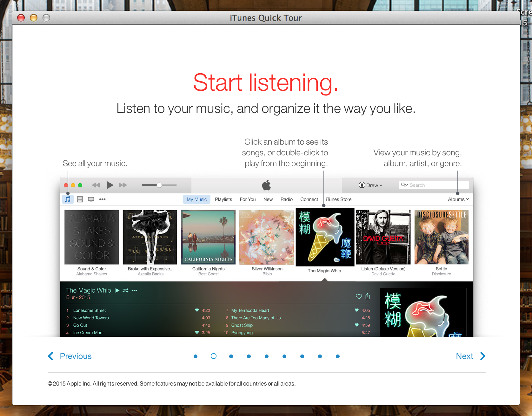The height and width of the screenshot is (416, 532).
Task: Click the Rewind previous track button
Action: (x=96, y=185)
